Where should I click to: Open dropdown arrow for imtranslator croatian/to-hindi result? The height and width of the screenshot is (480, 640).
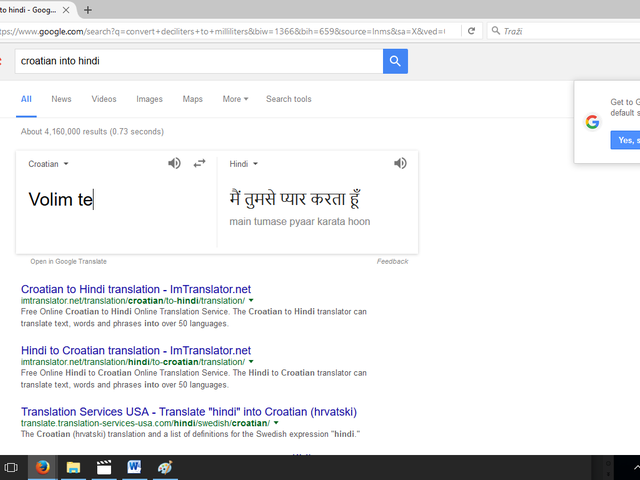(x=251, y=300)
